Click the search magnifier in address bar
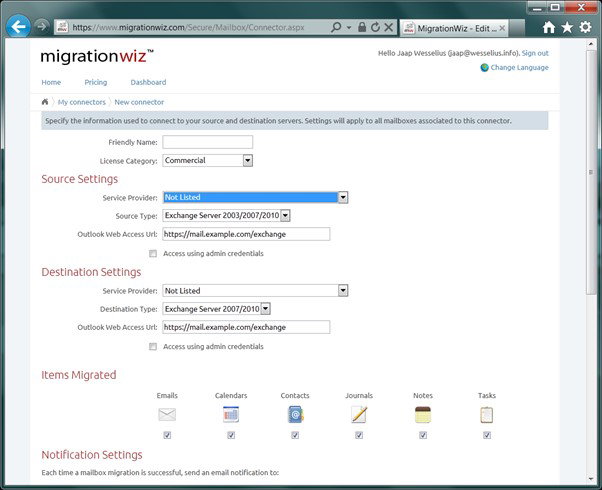This screenshot has height=490, width=602. [336, 27]
